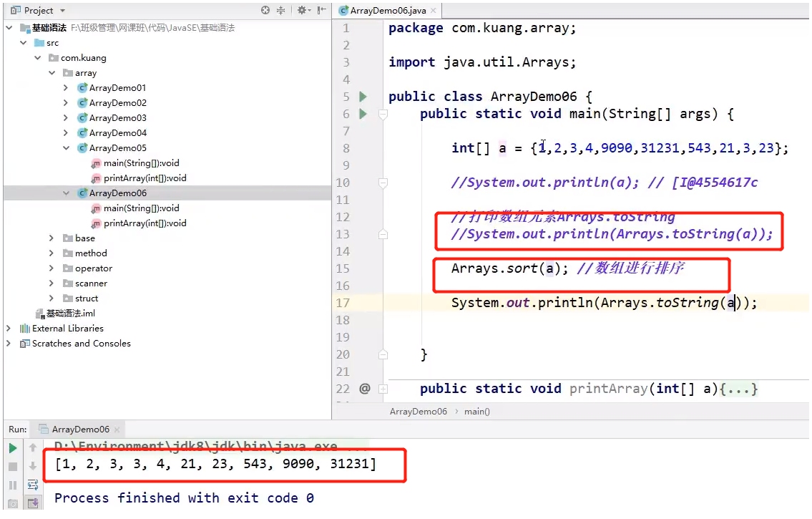The width and height of the screenshot is (812, 519).
Task: Select printArray method under ArrayDemo06
Action: (x=145, y=223)
